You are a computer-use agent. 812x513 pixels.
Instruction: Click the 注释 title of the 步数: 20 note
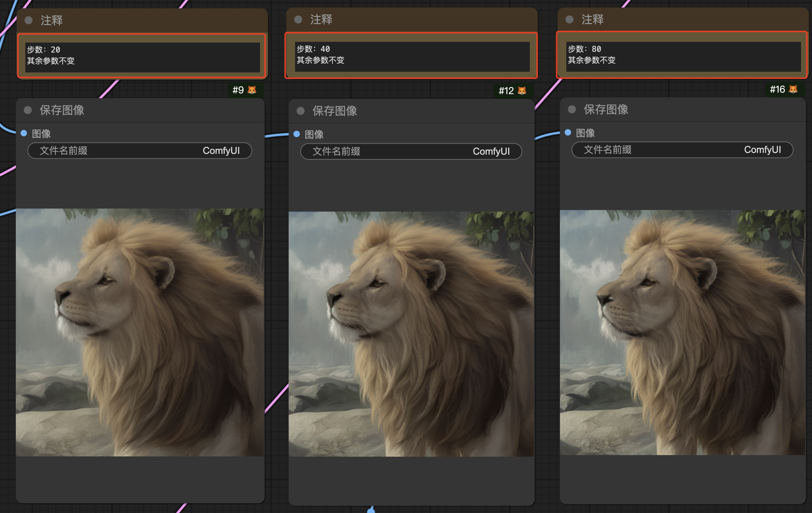(52, 21)
